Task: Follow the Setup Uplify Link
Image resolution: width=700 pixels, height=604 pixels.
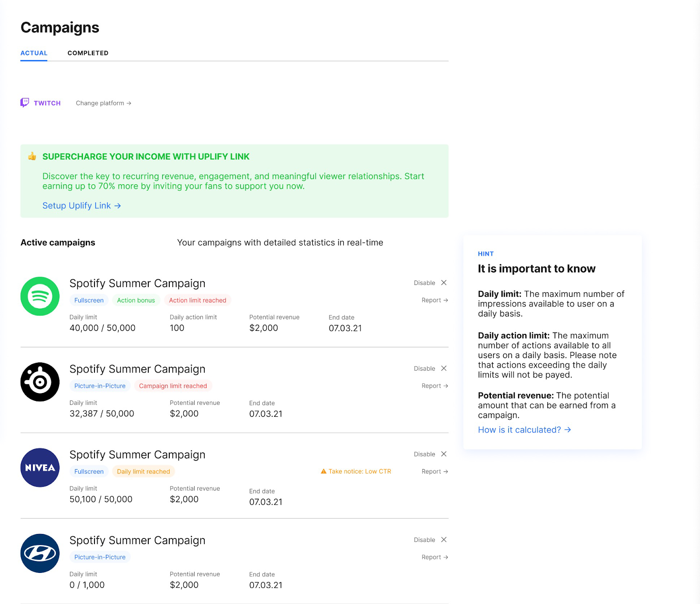Action: tap(81, 206)
